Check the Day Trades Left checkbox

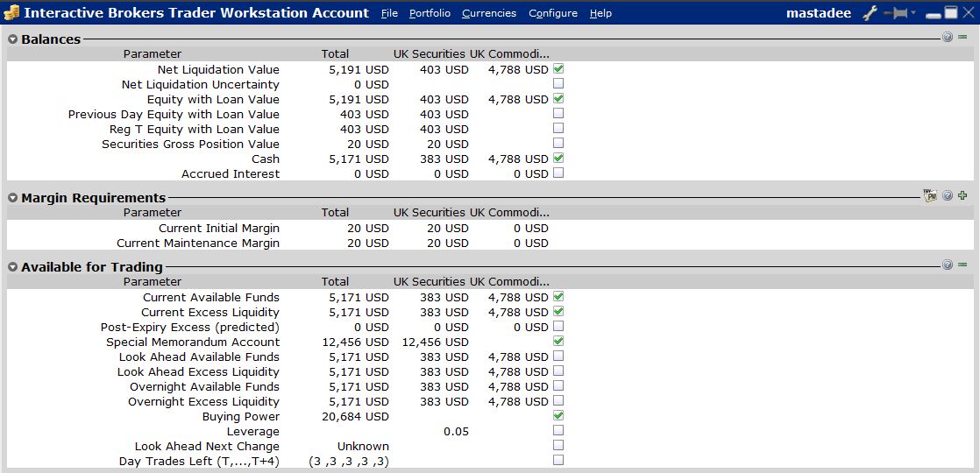tap(558, 460)
